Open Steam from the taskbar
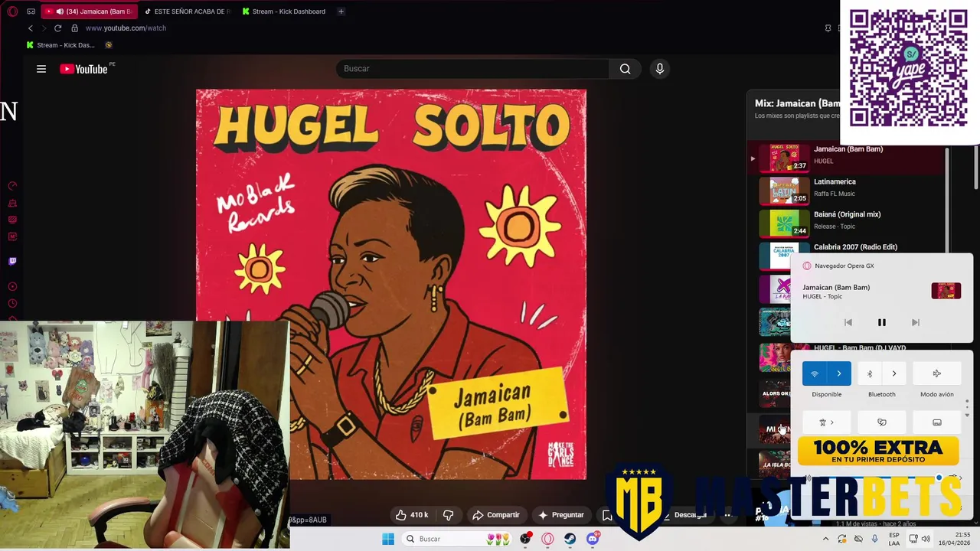The height and width of the screenshot is (551, 980). click(x=570, y=539)
